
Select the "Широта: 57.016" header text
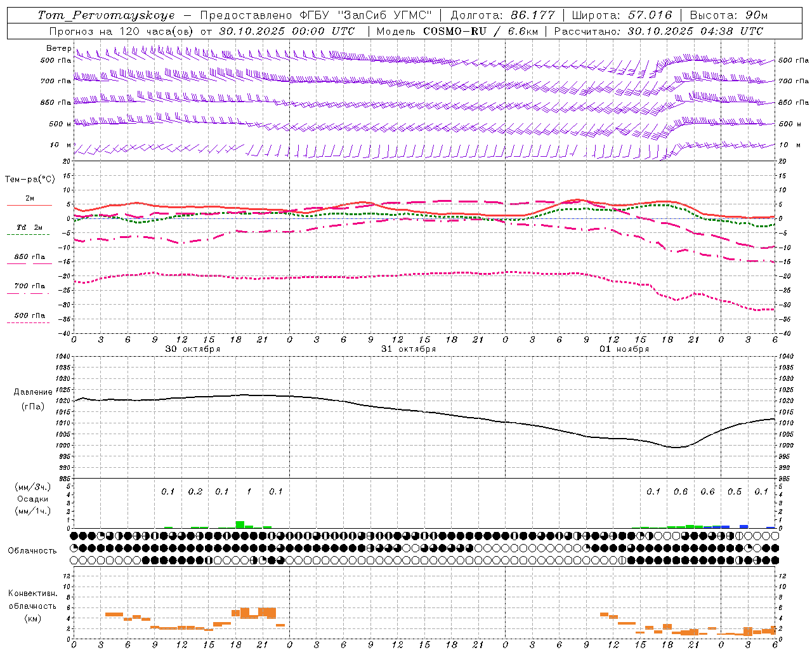[x=622, y=15]
